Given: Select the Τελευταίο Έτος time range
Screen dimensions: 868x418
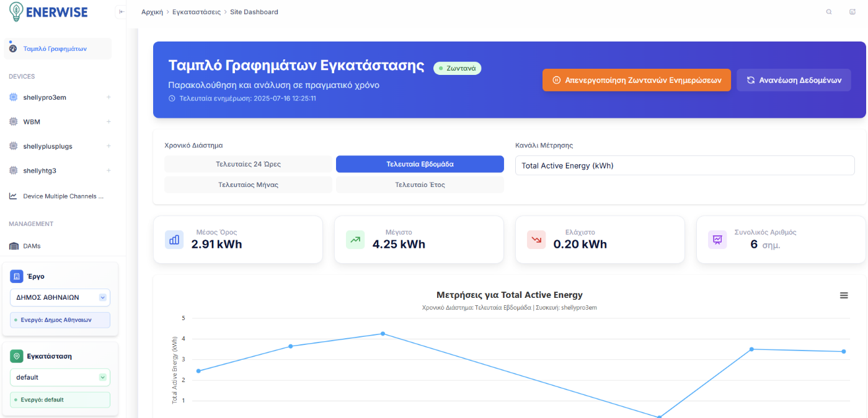Looking at the screenshot, I should coord(420,185).
